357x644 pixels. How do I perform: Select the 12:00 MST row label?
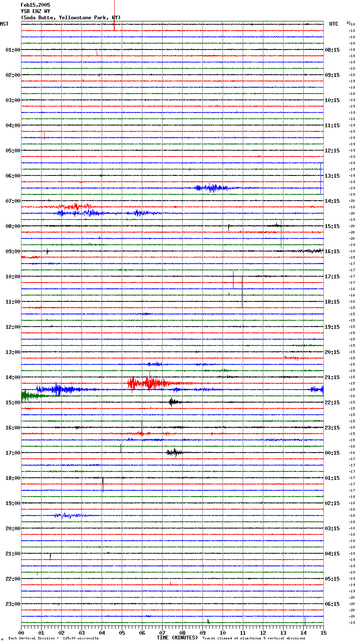13,327
